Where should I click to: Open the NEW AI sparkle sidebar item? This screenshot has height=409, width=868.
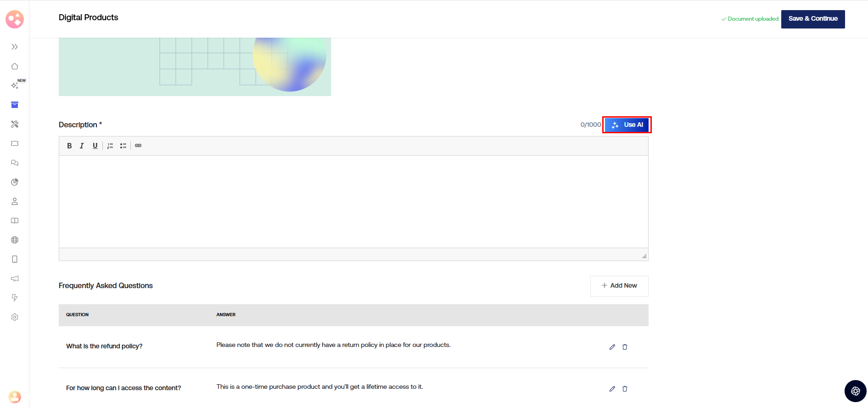click(15, 85)
